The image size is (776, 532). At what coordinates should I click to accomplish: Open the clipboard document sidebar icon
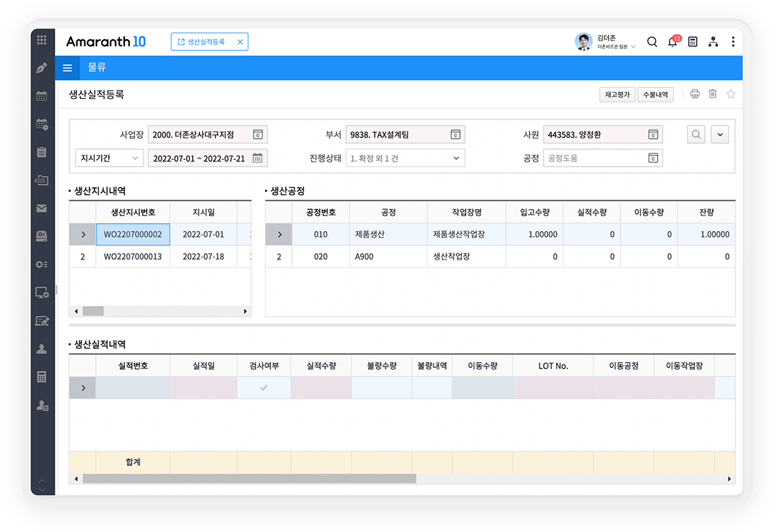tap(42, 152)
